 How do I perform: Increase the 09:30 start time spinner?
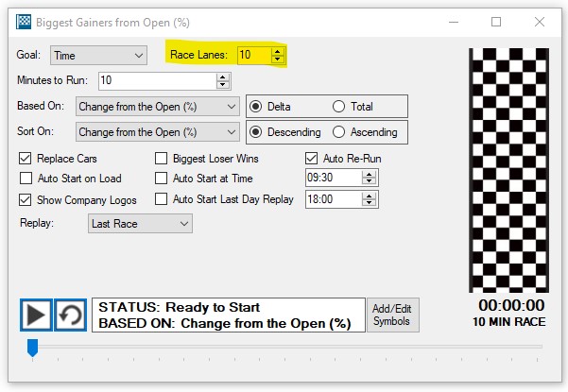click(371, 174)
